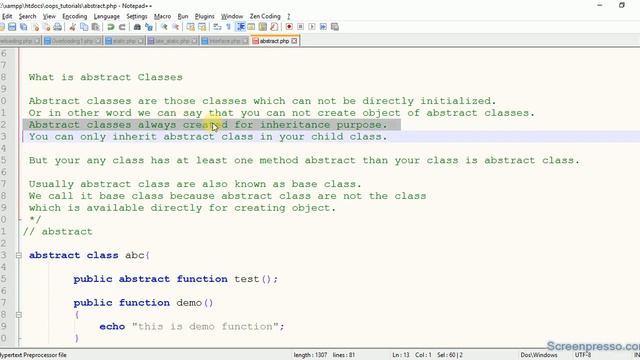This screenshot has width=640, height=360.
Task: Click the 'UTF-8' encoding status entry
Action: [582, 355]
